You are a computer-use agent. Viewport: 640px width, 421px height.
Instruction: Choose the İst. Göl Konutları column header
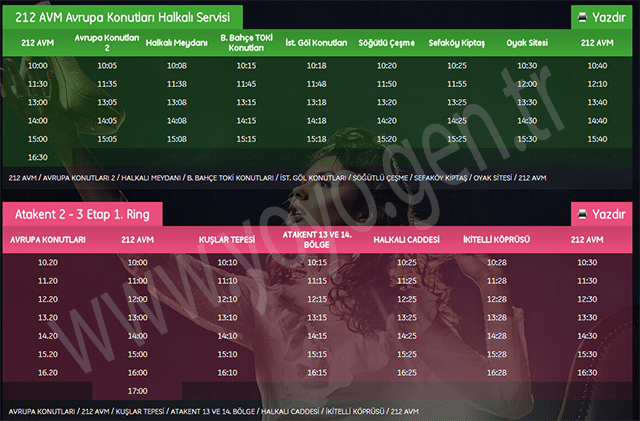pos(316,43)
